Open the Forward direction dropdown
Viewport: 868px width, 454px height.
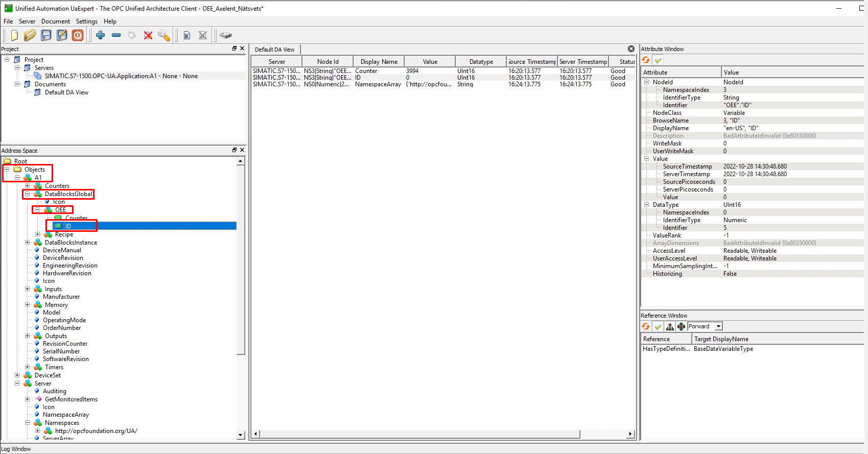click(x=718, y=326)
